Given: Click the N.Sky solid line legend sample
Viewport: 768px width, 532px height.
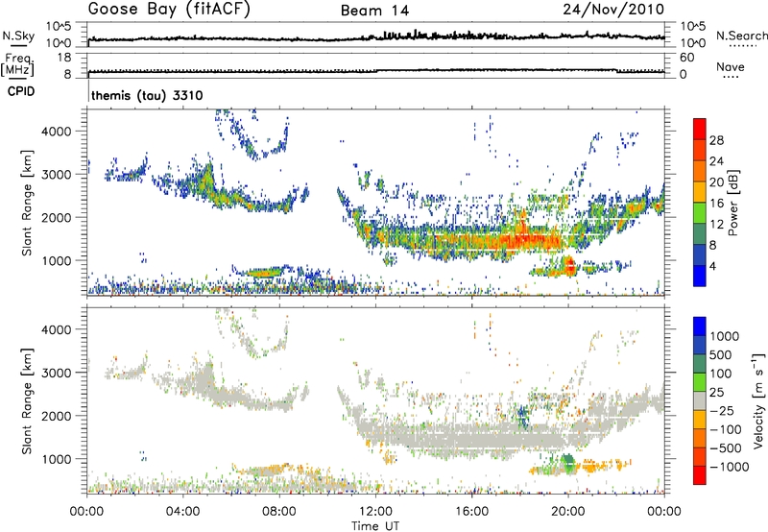Looking at the screenshot, I should point(17,46).
